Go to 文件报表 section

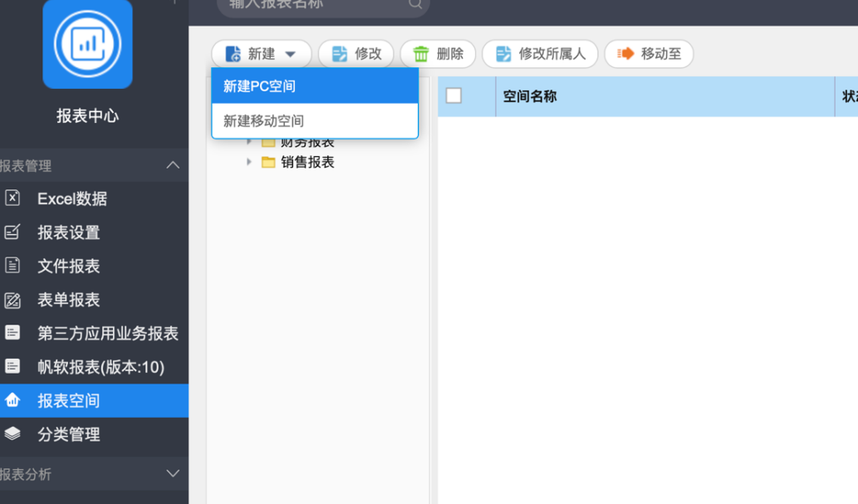pyautogui.click(x=68, y=267)
